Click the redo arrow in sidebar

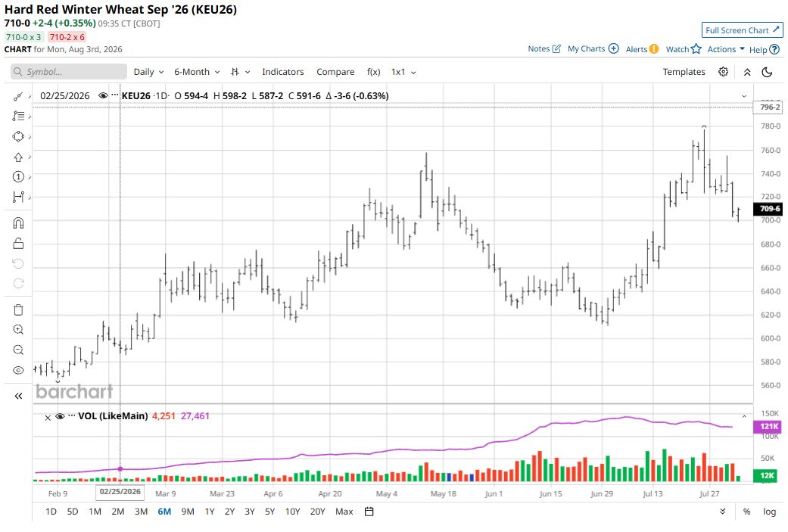click(18, 283)
